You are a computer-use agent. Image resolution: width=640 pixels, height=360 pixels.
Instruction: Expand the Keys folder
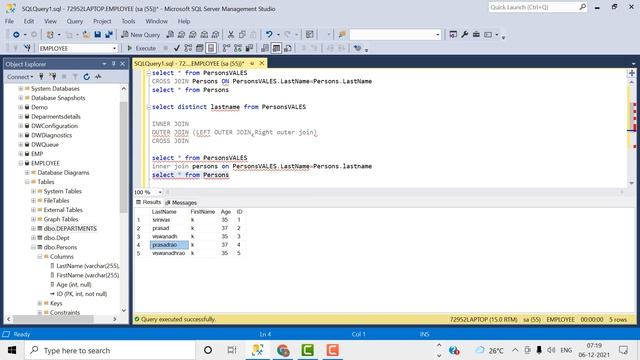40,303
